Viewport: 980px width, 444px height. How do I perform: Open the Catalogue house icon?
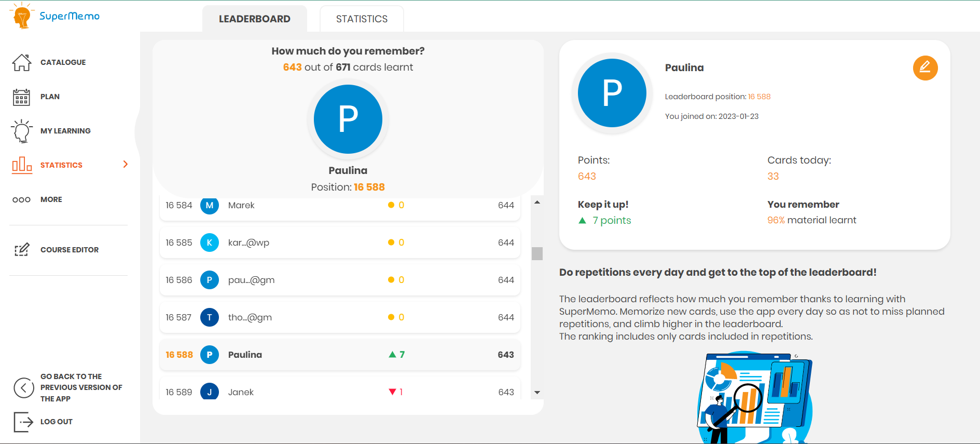pyautogui.click(x=22, y=62)
